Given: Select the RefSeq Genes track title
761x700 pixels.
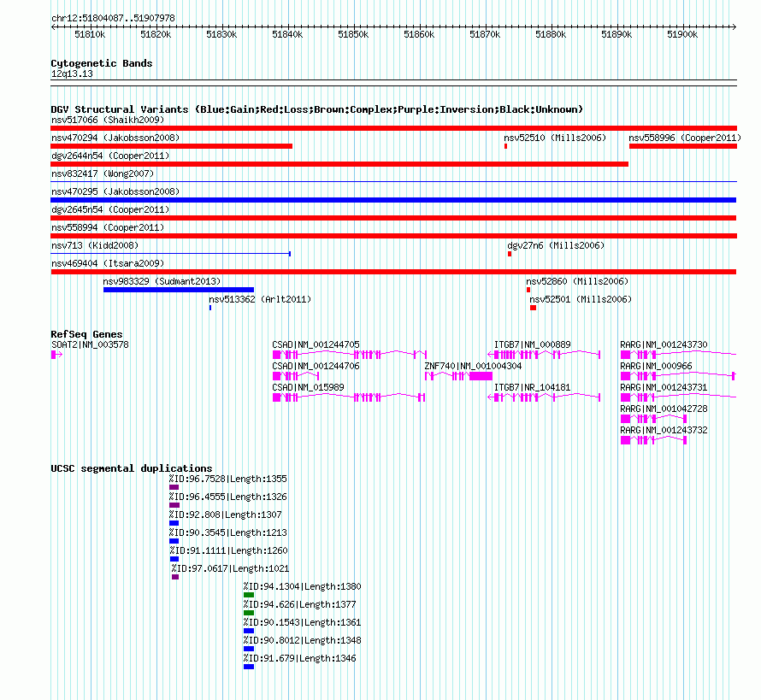Looking at the screenshot, I should point(86,334).
